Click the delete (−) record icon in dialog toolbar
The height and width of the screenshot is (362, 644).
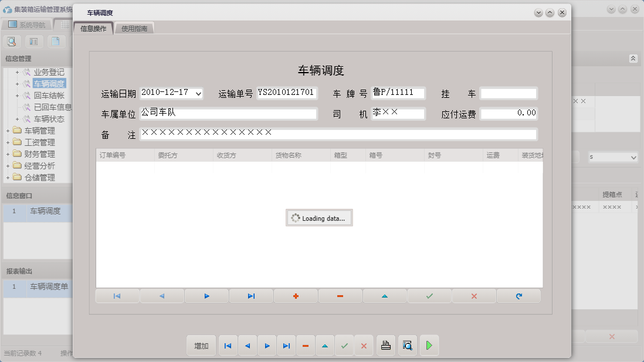[x=340, y=296]
